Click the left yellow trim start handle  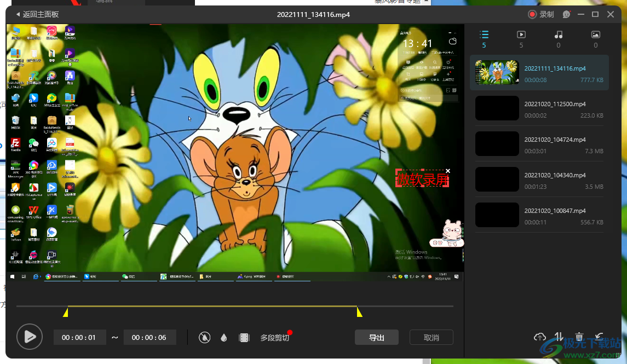66,311
